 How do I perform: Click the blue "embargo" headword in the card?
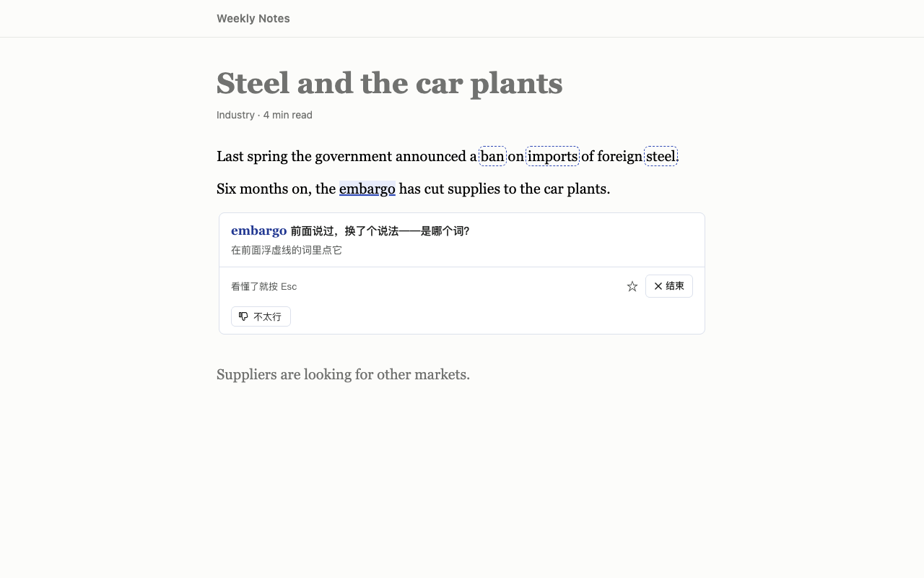coord(259,230)
